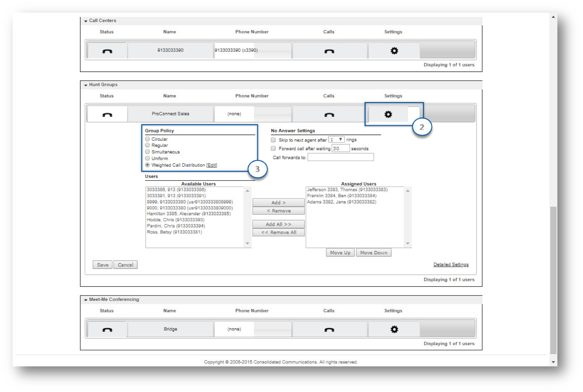583x392 pixels.
Task: Select the Circular group policy
Action: (148, 139)
